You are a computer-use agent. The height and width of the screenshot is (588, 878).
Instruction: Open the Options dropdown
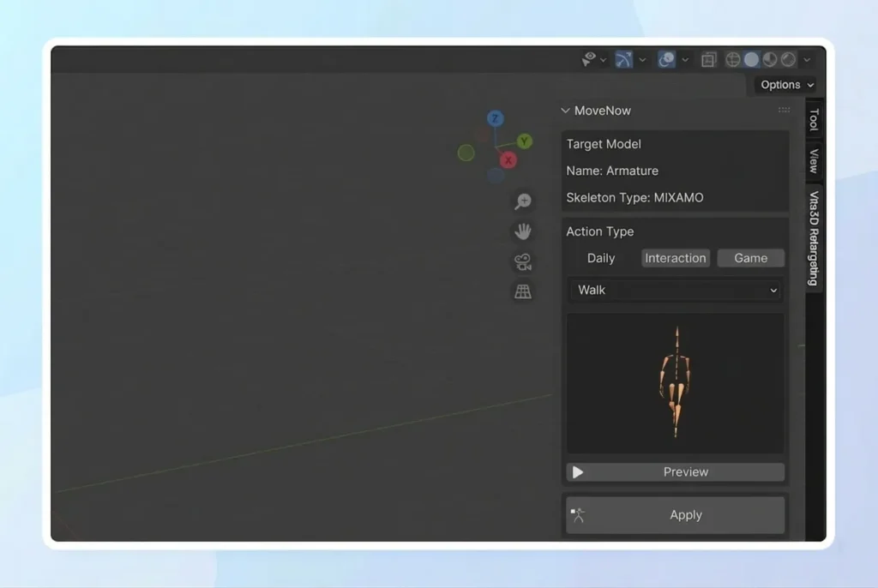(786, 85)
